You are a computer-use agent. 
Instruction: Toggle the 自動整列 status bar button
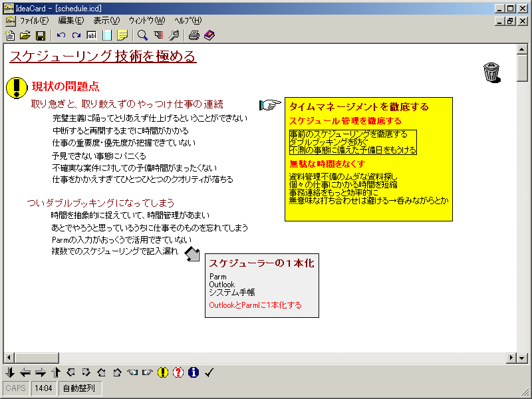coord(80,388)
